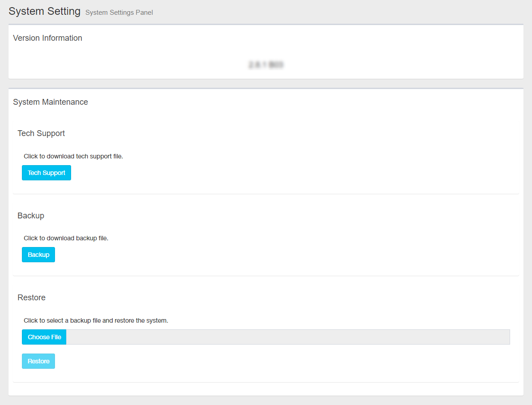Click the 'download tech support file' description
Image resolution: width=532 pixels, height=405 pixels.
(x=73, y=156)
